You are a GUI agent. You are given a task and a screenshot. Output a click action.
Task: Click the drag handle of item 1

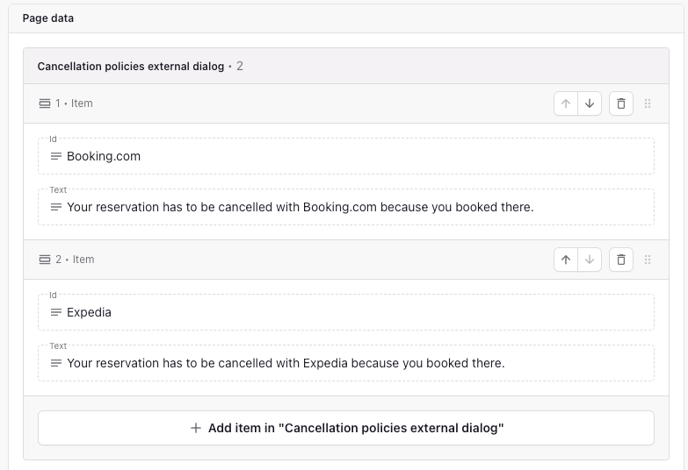pyautogui.click(x=648, y=103)
